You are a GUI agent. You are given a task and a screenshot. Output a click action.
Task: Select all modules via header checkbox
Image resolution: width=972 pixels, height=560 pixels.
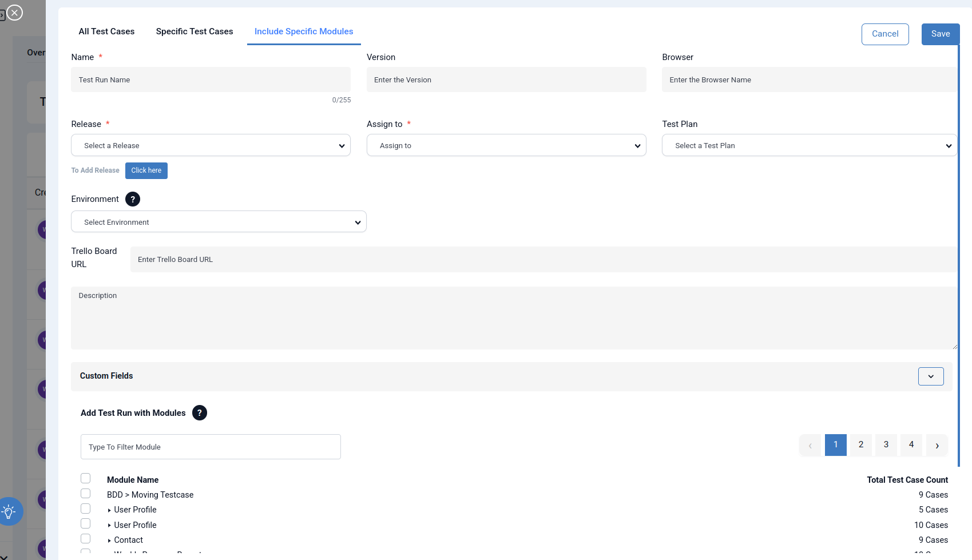[x=86, y=478]
